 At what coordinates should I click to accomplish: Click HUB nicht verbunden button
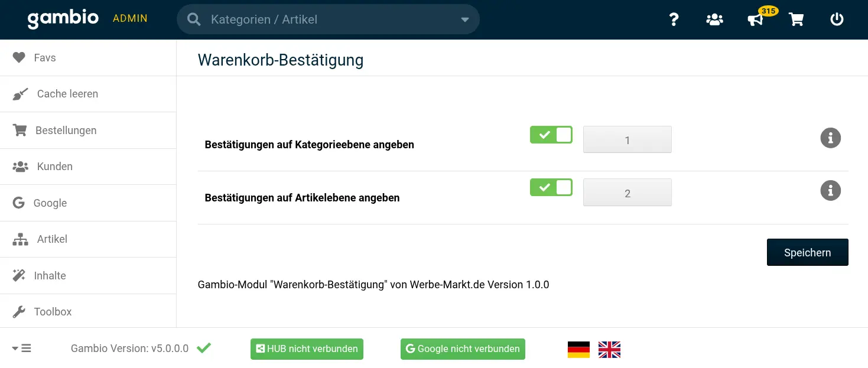307,349
